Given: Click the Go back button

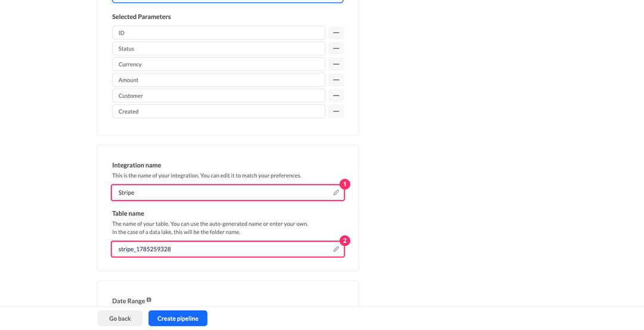Looking at the screenshot, I should click(x=120, y=319).
